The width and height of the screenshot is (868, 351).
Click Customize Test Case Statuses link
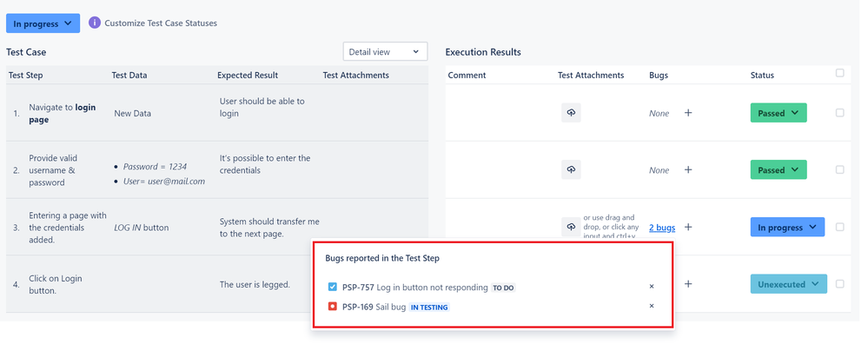point(161,23)
